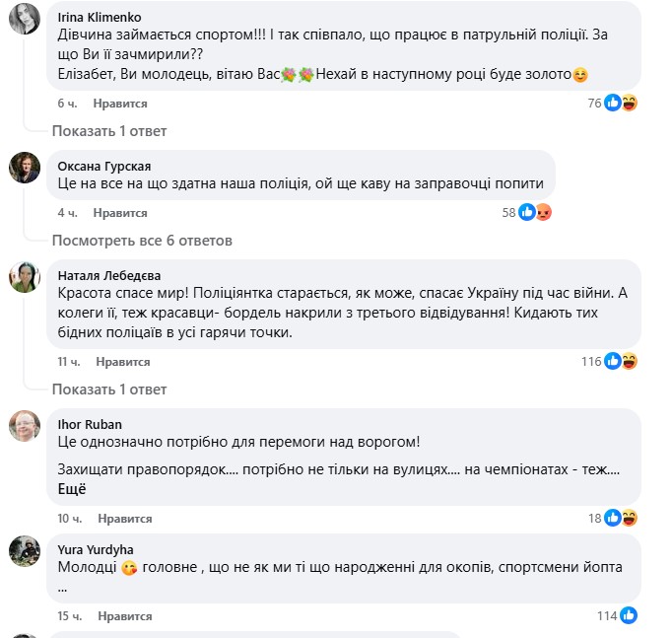The width and height of the screenshot is (672, 638).
Task: Like Yura Yurdyha's comment using Нравится
Action: tap(124, 616)
